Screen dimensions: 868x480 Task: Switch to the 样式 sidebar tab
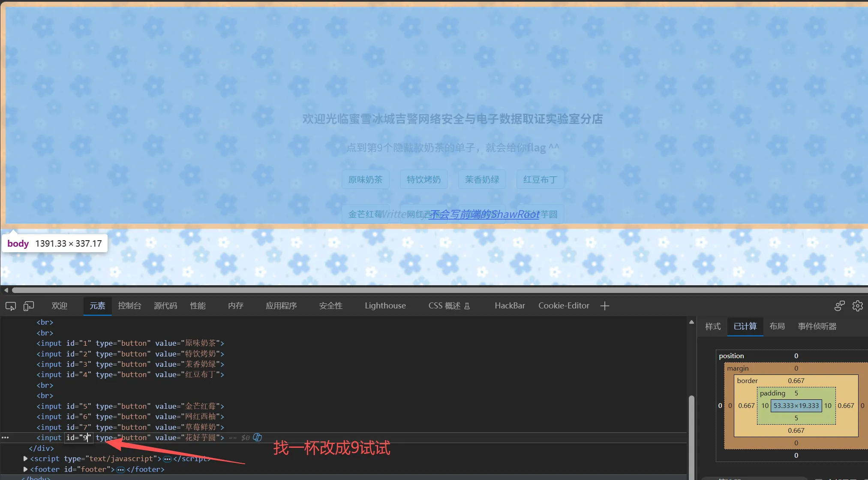click(713, 326)
